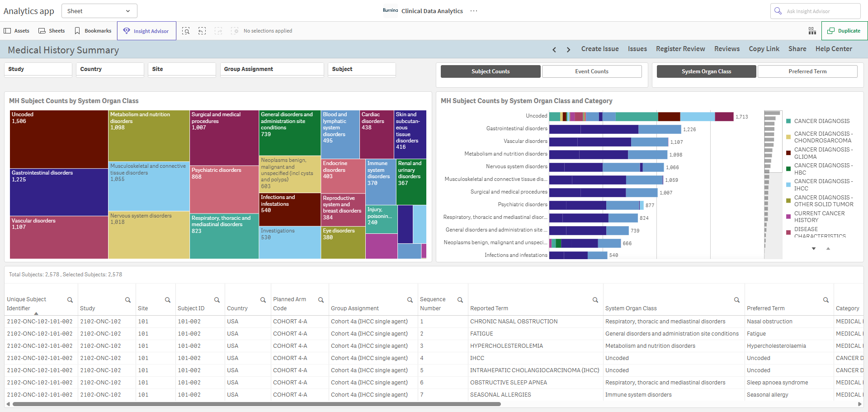Open the Study filter pane
868x412 pixels.
[38, 69]
